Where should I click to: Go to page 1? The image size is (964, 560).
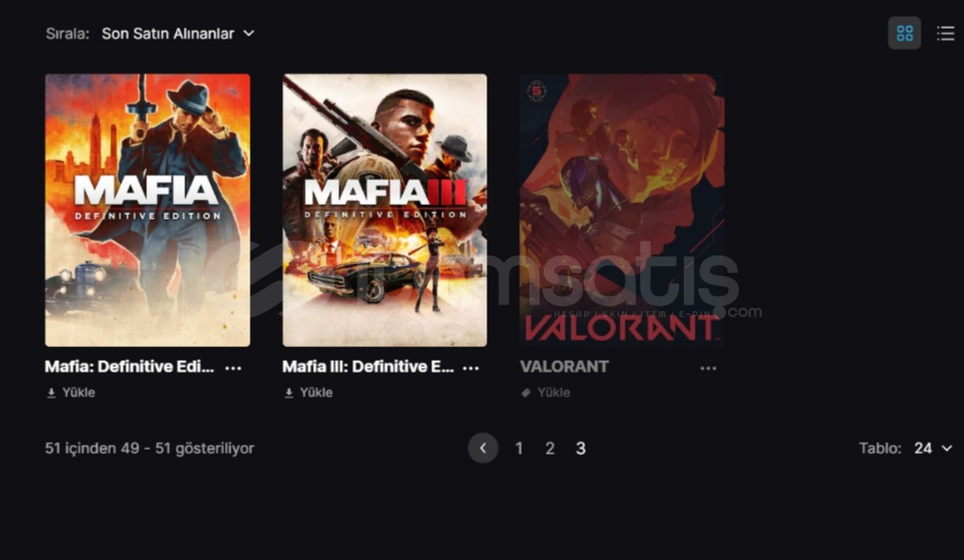pyautogui.click(x=519, y=449)
